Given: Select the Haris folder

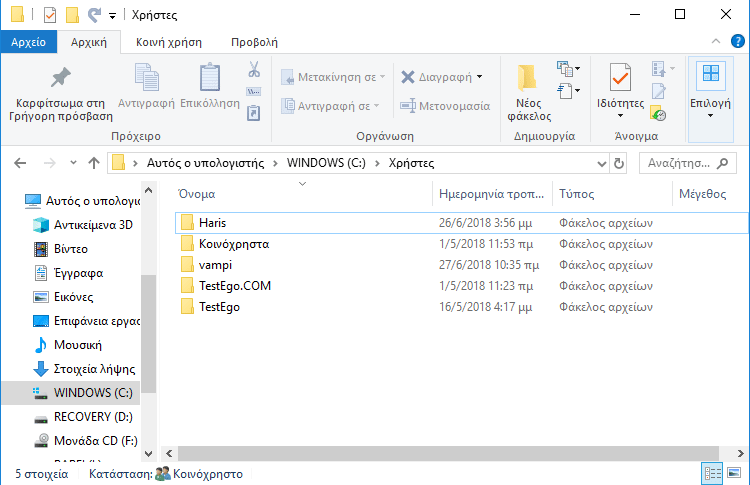Looking at the screenshot, I should (462, 223).
